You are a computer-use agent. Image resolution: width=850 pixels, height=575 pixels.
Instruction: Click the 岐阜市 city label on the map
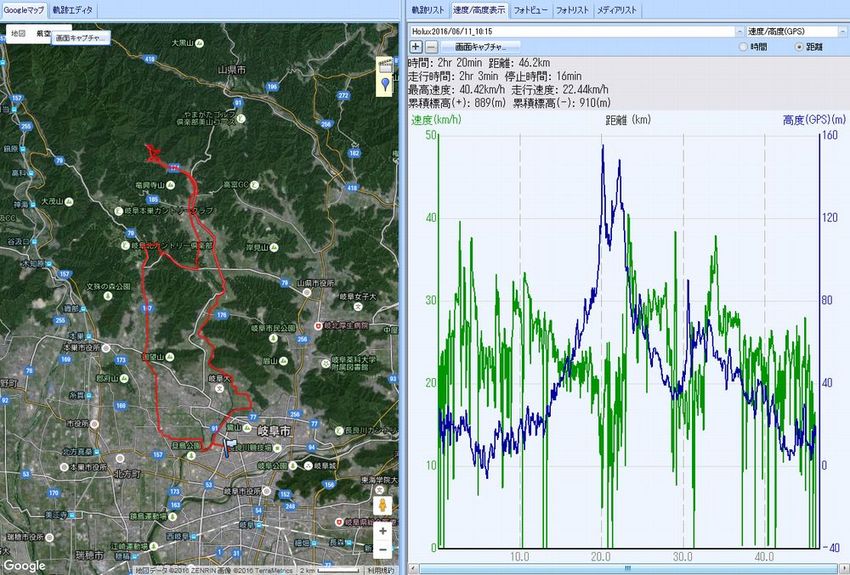[274, 431]
